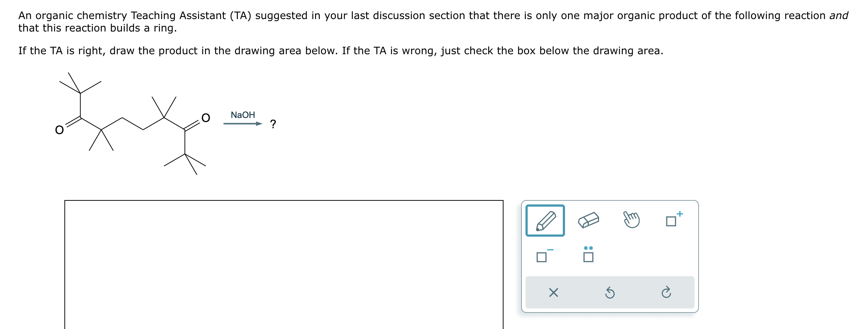Viewport: 868px width, 329px height.
Task: Click the NaOH reaction arrow
Action: (x=243, y=123)
